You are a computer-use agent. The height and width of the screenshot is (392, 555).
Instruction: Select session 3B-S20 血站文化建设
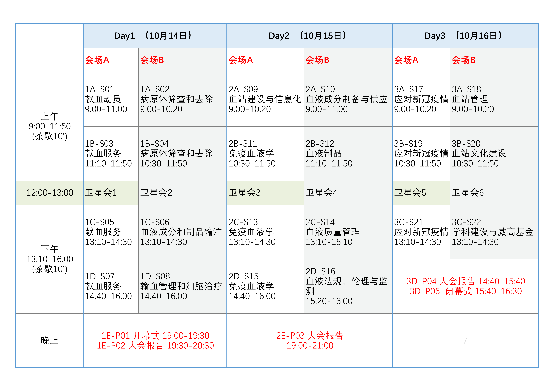494,154
